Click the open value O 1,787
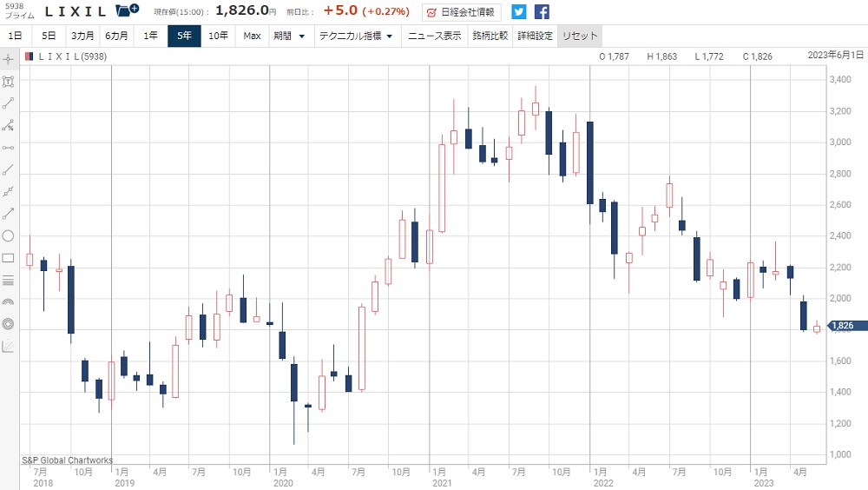 (x=614, y=56)
